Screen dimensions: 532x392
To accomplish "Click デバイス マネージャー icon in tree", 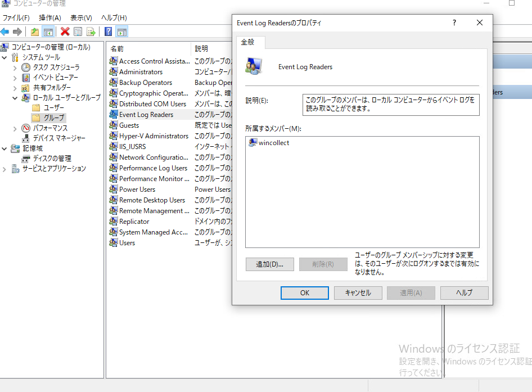I will tap(26, 138).
